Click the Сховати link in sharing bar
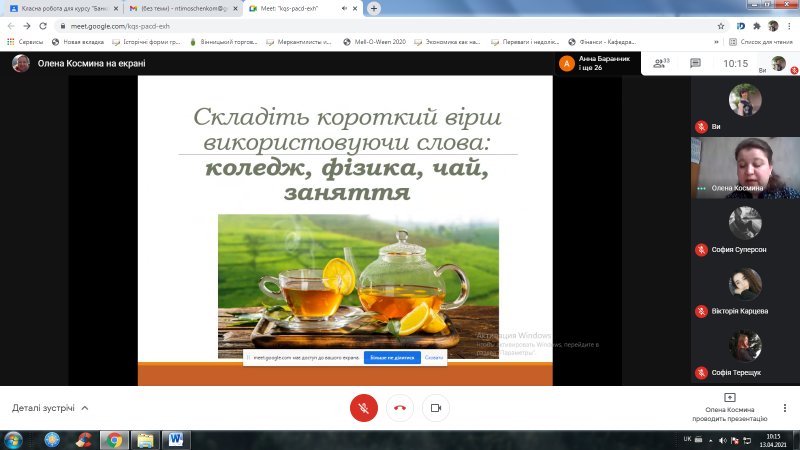This screenshot has height=450, width=800. (434, 358)
